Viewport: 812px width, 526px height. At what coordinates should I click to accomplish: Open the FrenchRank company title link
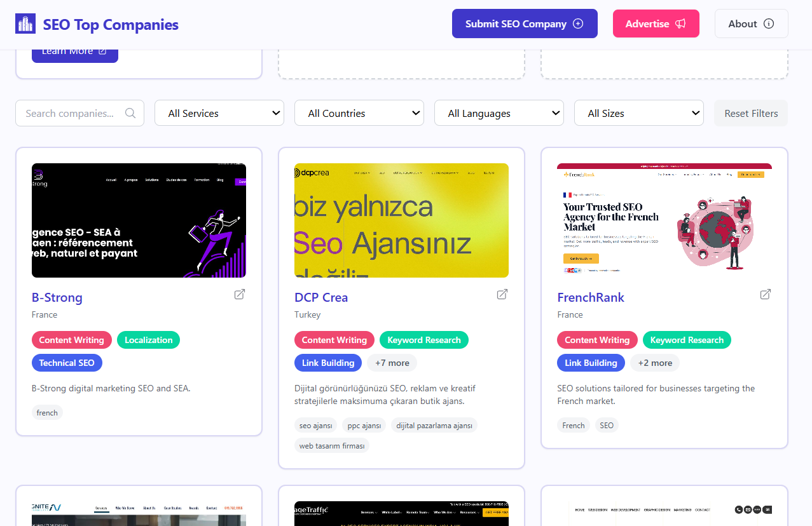[591, 297]
